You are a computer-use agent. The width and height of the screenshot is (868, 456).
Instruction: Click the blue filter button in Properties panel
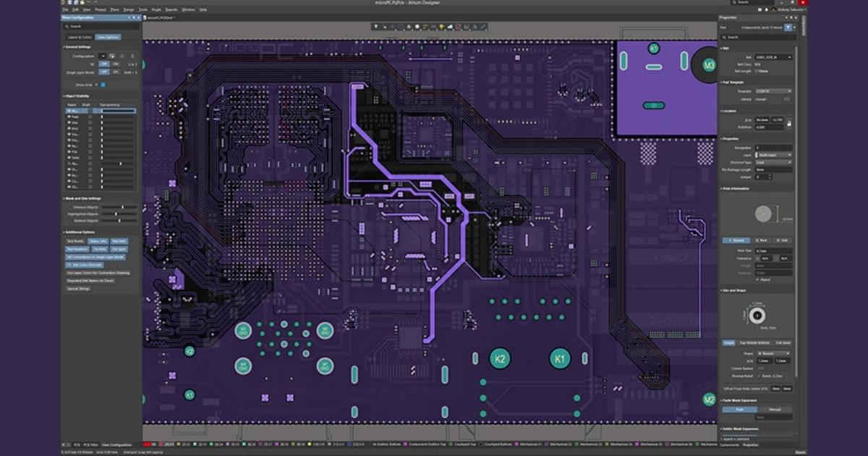[x=788, y=28]
